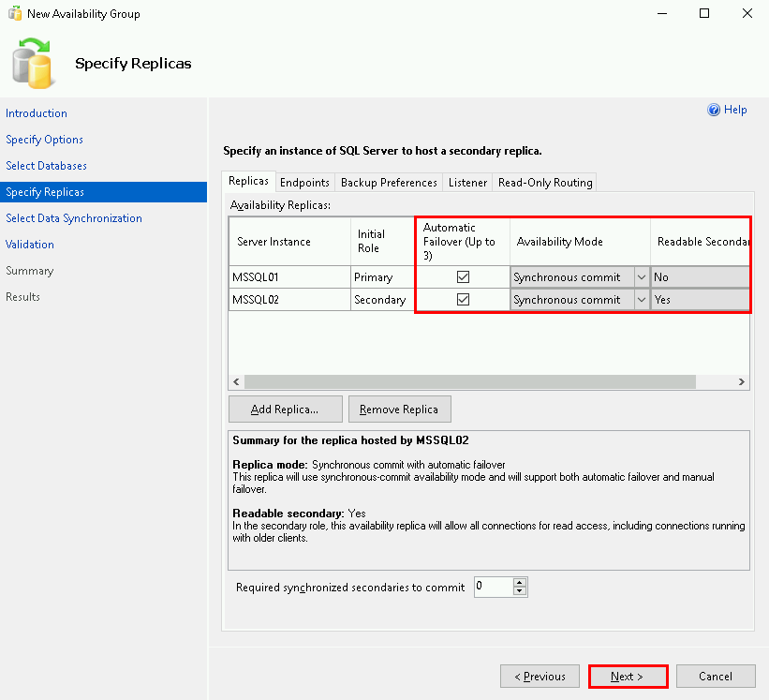Click Next to continue the wizard
Image resolution: width=769 pixels, height=700 pixels.
628,677
